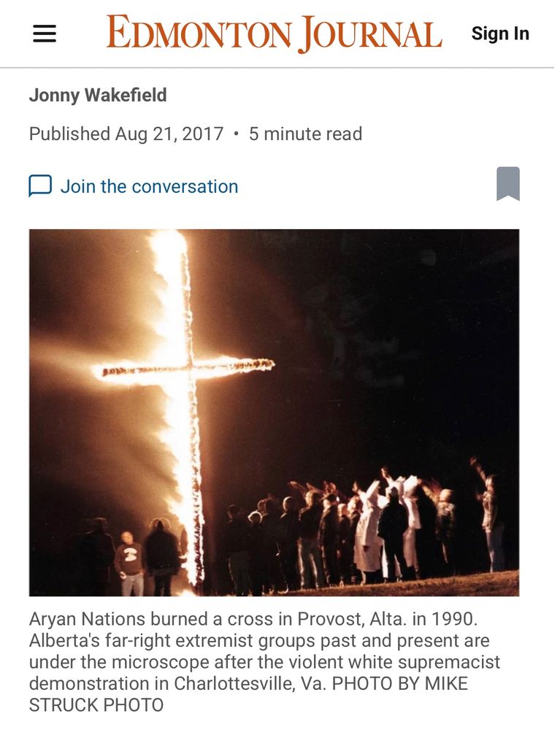Open the hamburger navigation menu
The height and width of the screenshot is (730, 560).
click(45, 34)
